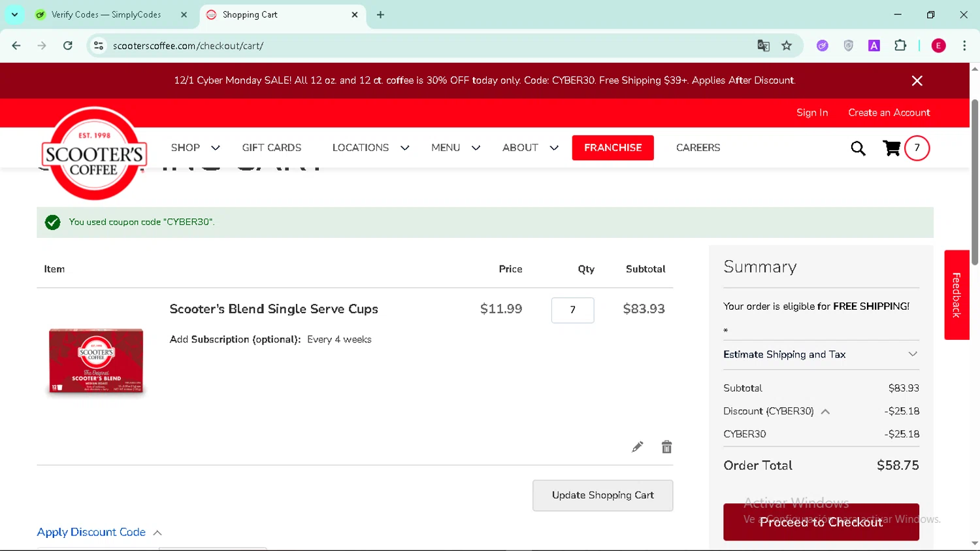980x551 pixels.
Task: Click the FREE SHIPPING eligibility message
Action: [816, 307]
